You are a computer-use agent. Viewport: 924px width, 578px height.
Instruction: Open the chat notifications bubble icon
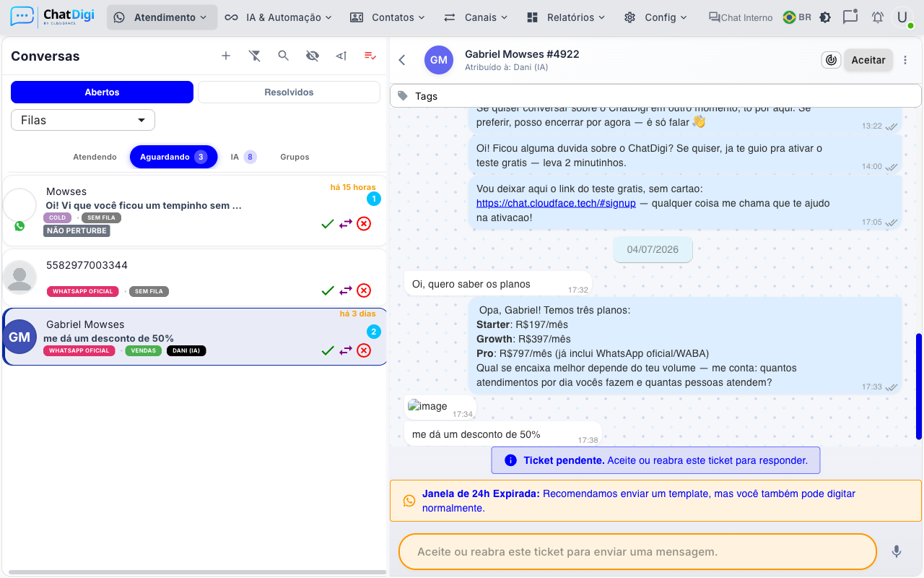tap(850, 17)
